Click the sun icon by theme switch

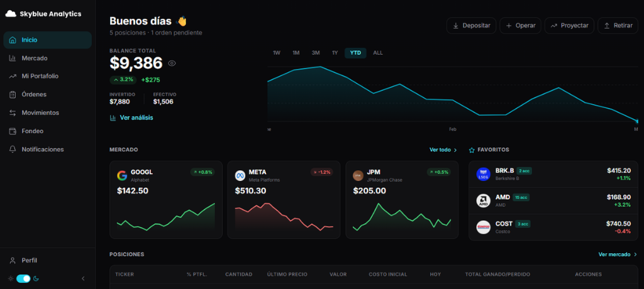pyautogui.click(x=11, y=279)
